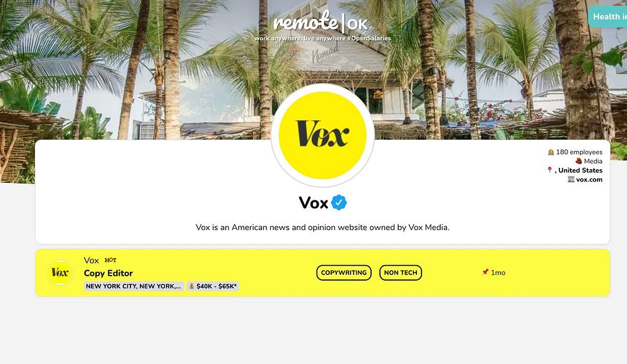Click the New York City location tag
Screen dimensions: 627x364
coord(134,286)
